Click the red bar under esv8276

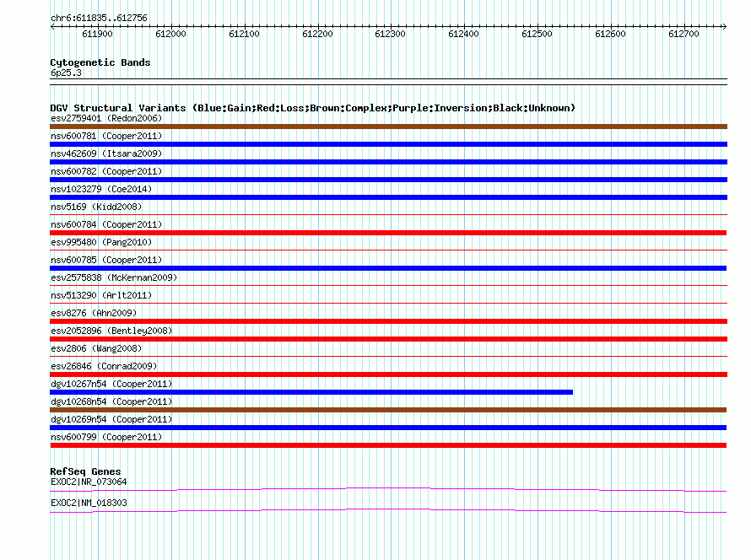point(388,321)
